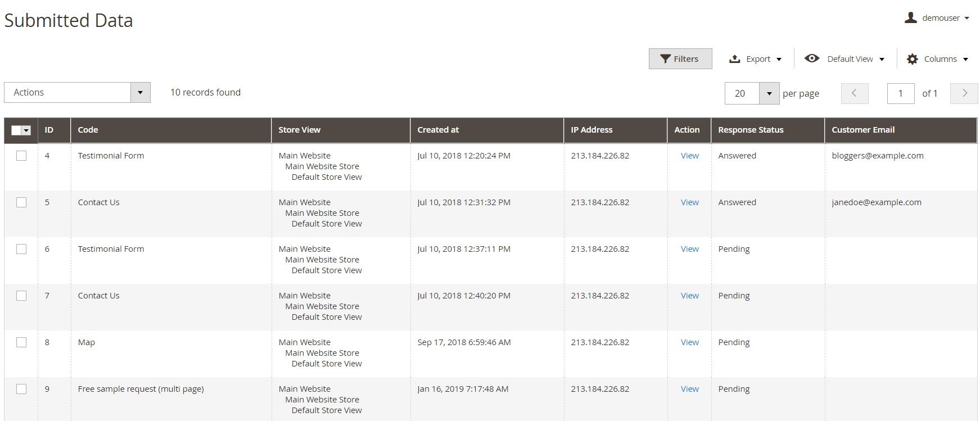Sort by the Code column header
Screen dimensions: 980x421
click(171, 130)
